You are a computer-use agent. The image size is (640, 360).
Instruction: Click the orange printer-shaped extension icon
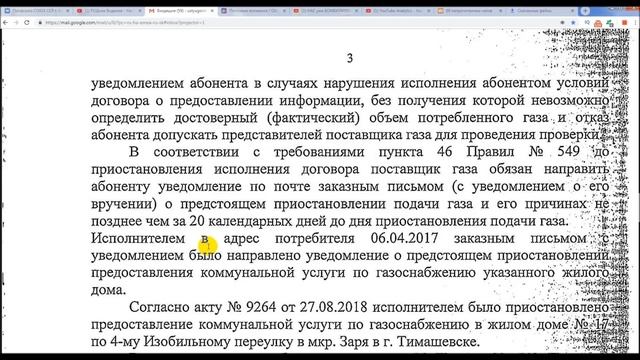tap(598, 23)
